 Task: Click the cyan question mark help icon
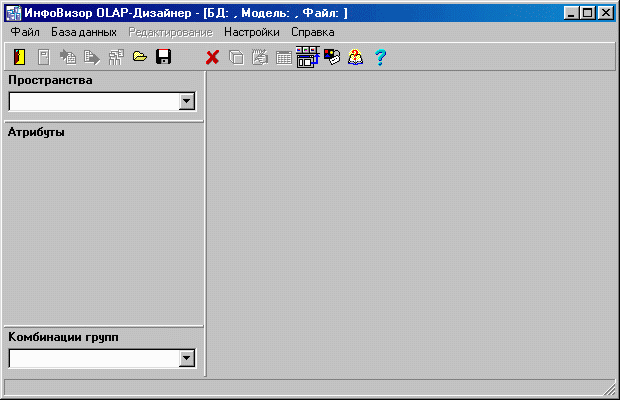[x=380, y=57]
